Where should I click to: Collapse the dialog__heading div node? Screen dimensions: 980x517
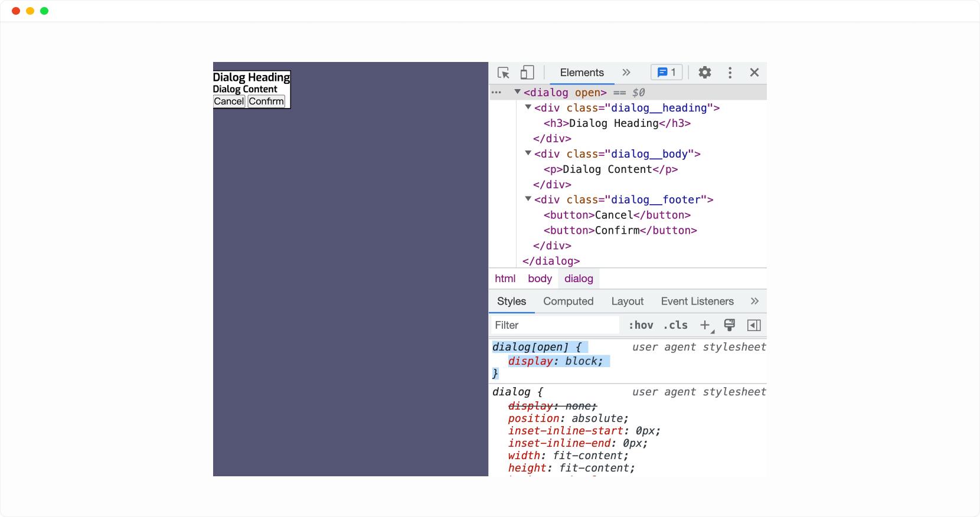pyautogui.click(x=528, y=107)
